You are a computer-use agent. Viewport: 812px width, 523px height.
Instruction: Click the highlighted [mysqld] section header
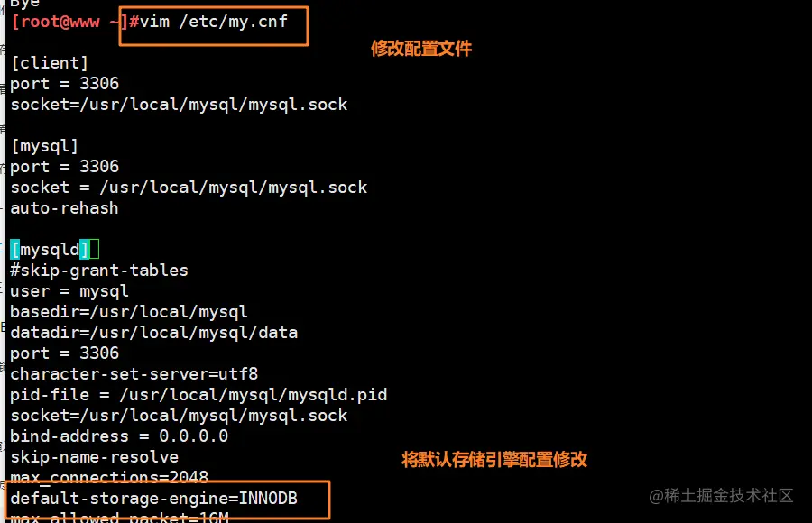pyautogui.click(x=50, y=250)
